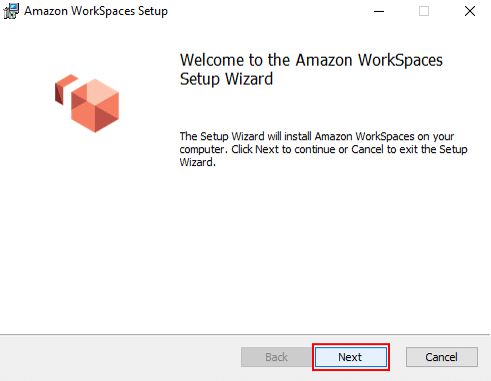
Task: Minimize the Amazon WorkSpaces Setup window
Action: click(x=379, y=11)
